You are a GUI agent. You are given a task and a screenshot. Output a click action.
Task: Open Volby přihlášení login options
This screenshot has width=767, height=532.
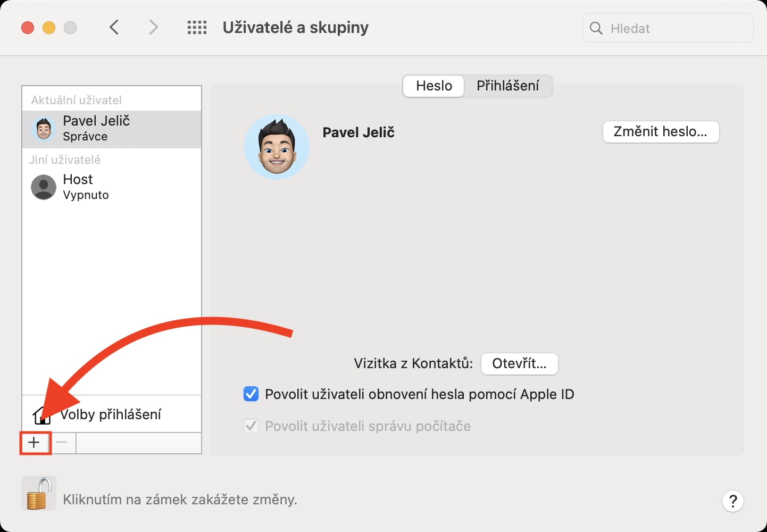111,414
